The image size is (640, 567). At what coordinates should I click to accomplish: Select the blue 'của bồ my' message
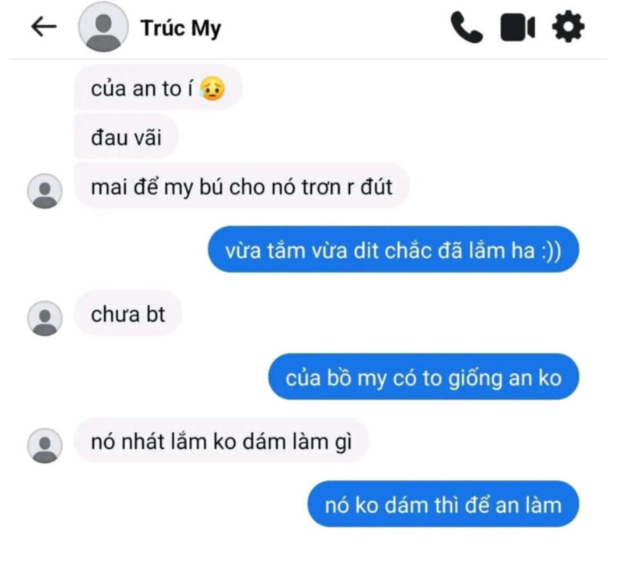424,377
